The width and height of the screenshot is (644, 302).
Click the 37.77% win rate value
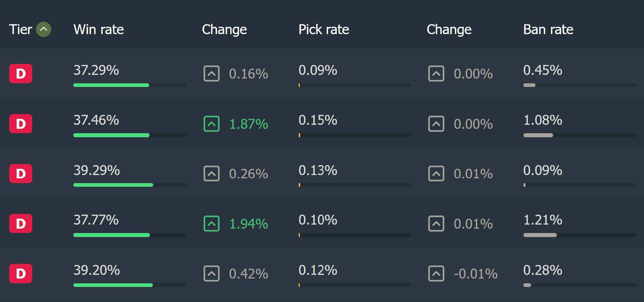coord(96,220)
